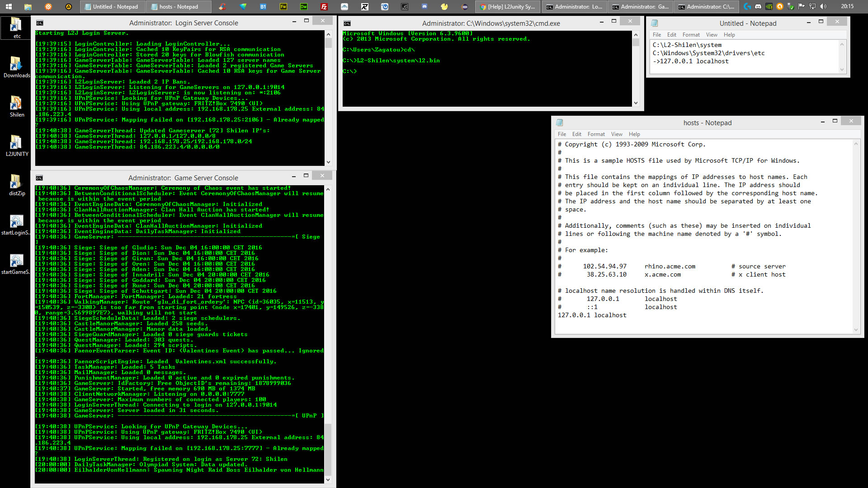Open Discord from the pinned taskbar
This screenshot has width=868, height=488.
point(425,7)
